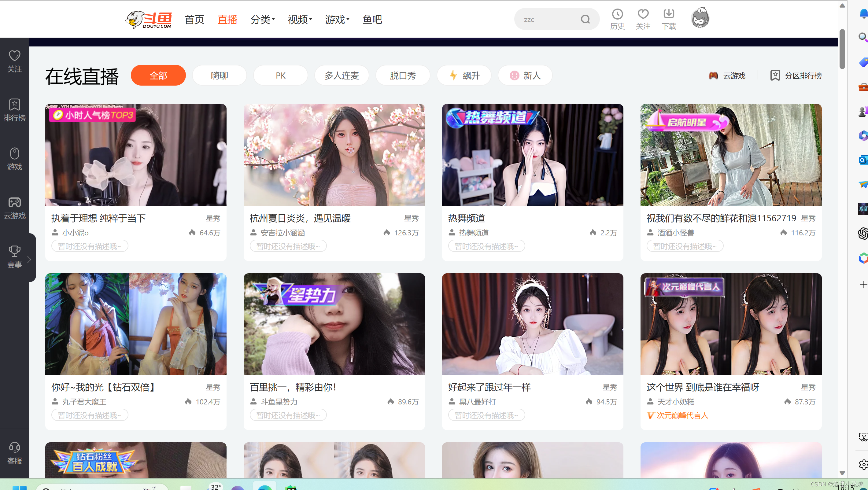Image resolution: width=868 pixels, height=490 pixels.
Task: Open the 历史 history clock icon
Action: pyautogui.click(x=617, y=14)
